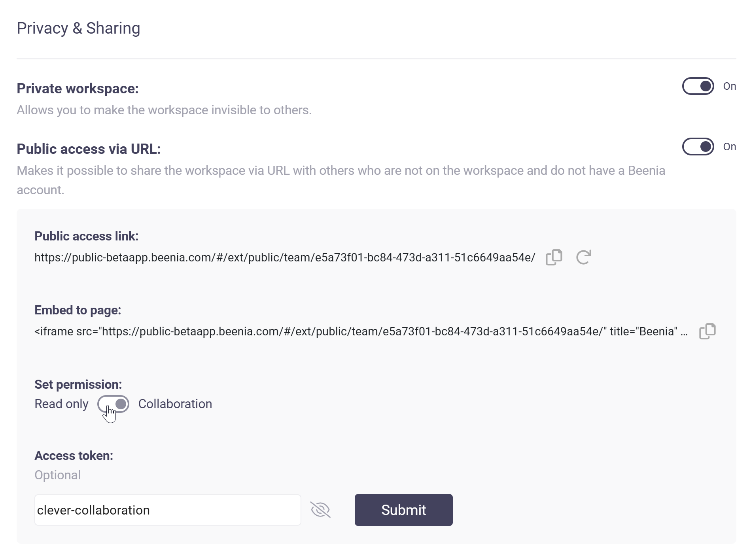
Task: Select the Read only permission label
Action: tap(61, 404)
